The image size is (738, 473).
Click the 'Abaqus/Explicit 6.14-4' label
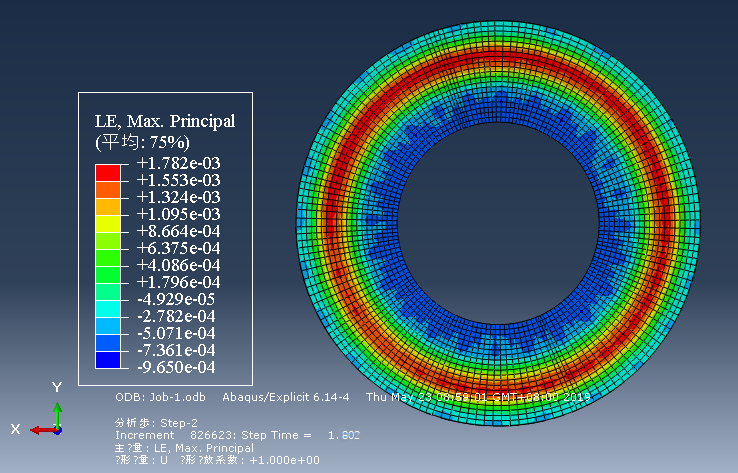click(286, 397)
